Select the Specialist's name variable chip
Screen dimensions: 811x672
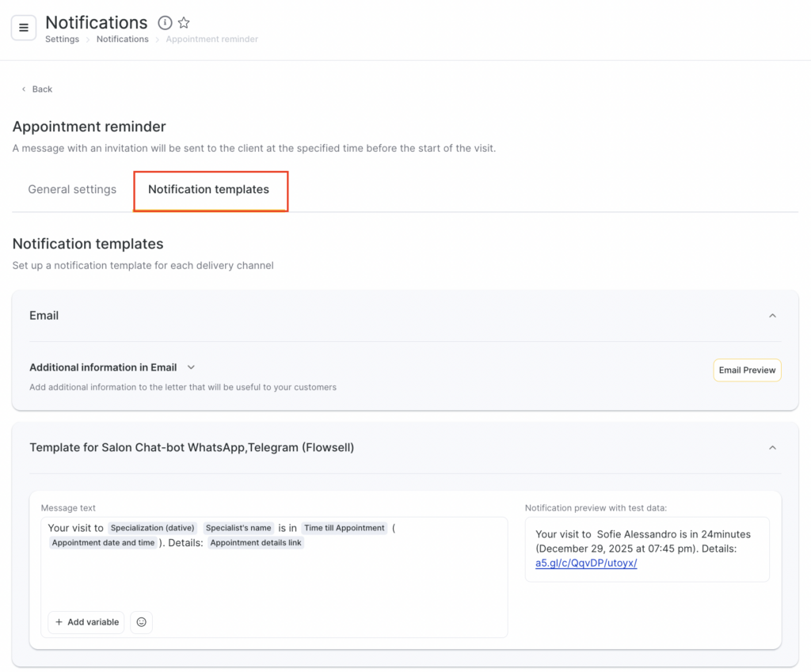point(238,528)
